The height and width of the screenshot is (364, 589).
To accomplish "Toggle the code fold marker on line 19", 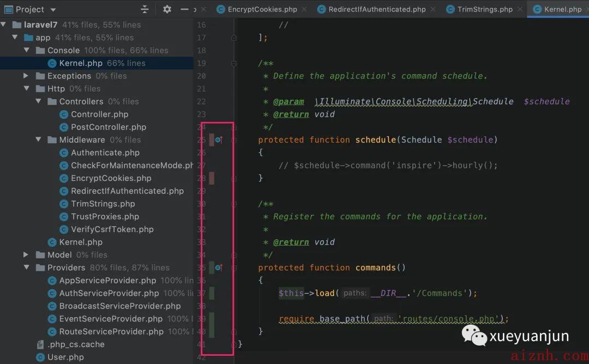I will tap(233, 63).
